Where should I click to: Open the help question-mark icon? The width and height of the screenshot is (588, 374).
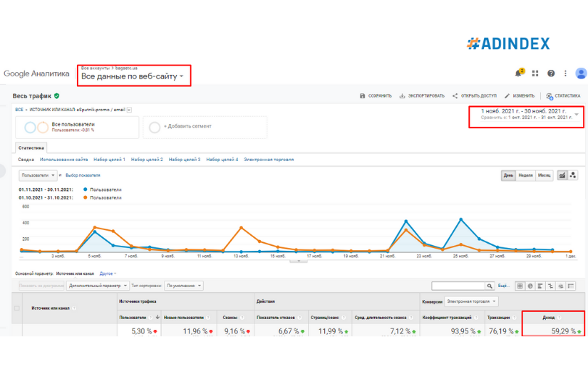click(550, 73)
